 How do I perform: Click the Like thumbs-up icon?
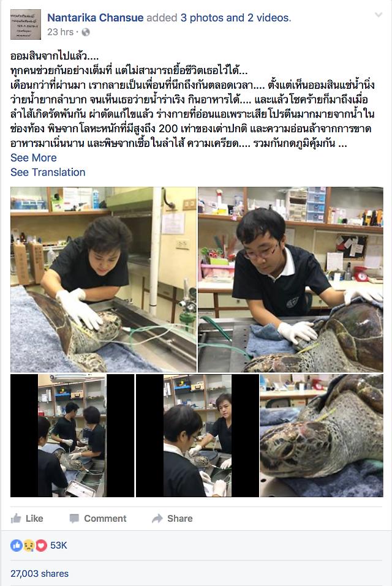coord(16,519)
